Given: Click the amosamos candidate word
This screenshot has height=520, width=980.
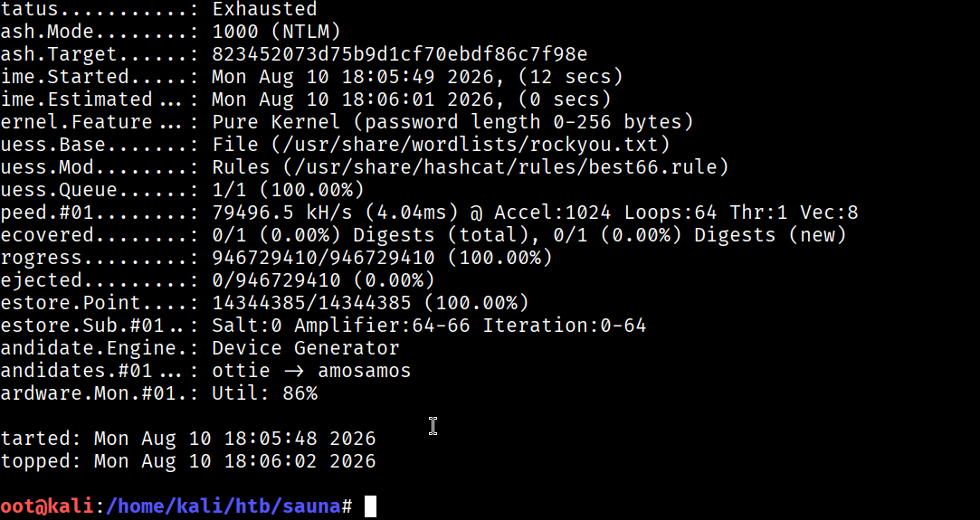Looking at the screenshot, I should (365, 371).
